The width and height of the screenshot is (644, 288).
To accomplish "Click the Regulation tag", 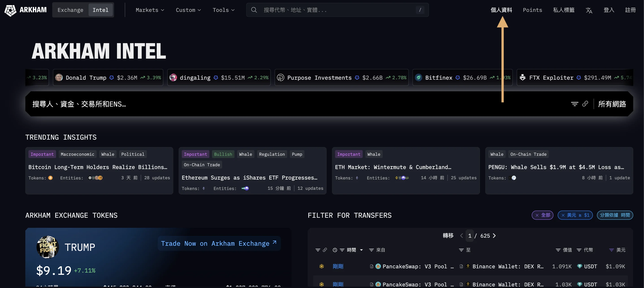I will coord(272,154).
